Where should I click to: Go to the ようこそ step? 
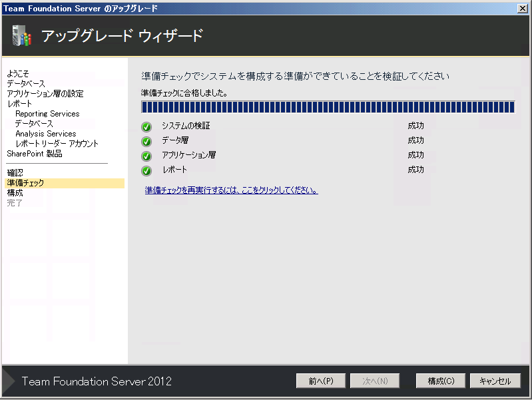18,74
